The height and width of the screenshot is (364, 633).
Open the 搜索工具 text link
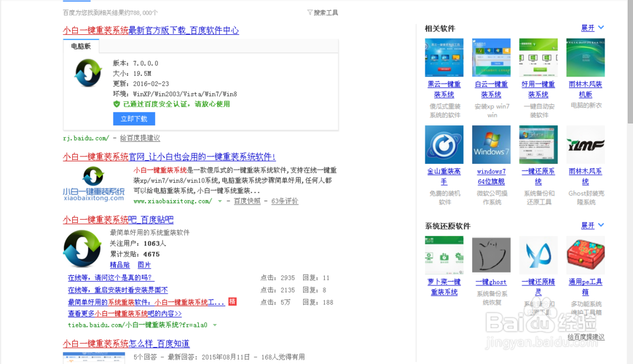tap(326, 13)
